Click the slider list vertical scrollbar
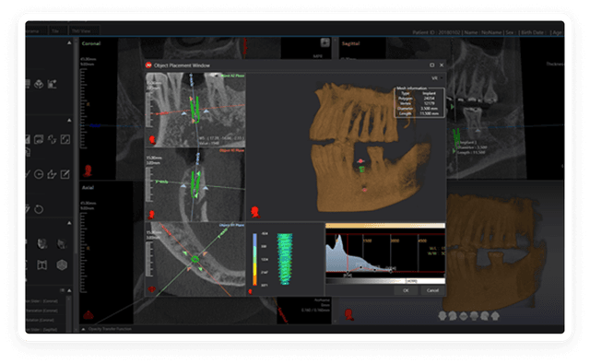The image size is (590, 364). (x=68, y=314)
